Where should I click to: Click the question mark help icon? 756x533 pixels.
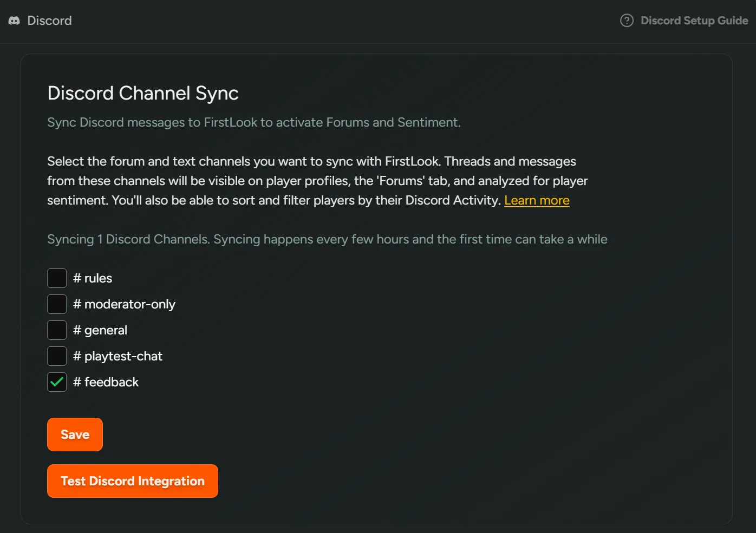[x=627, y=21]
